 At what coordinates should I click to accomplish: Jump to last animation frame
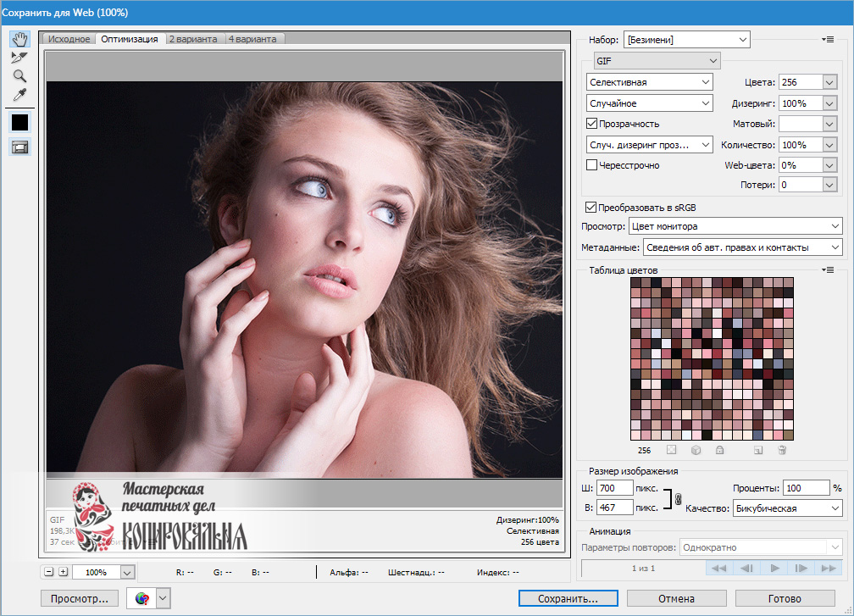(829, 568)
